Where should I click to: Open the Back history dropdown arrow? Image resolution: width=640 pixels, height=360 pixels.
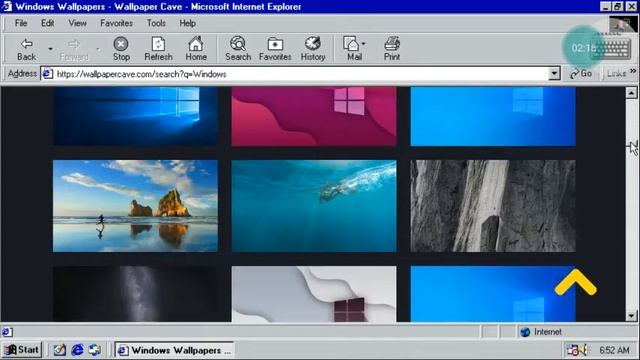click(50, 49)
